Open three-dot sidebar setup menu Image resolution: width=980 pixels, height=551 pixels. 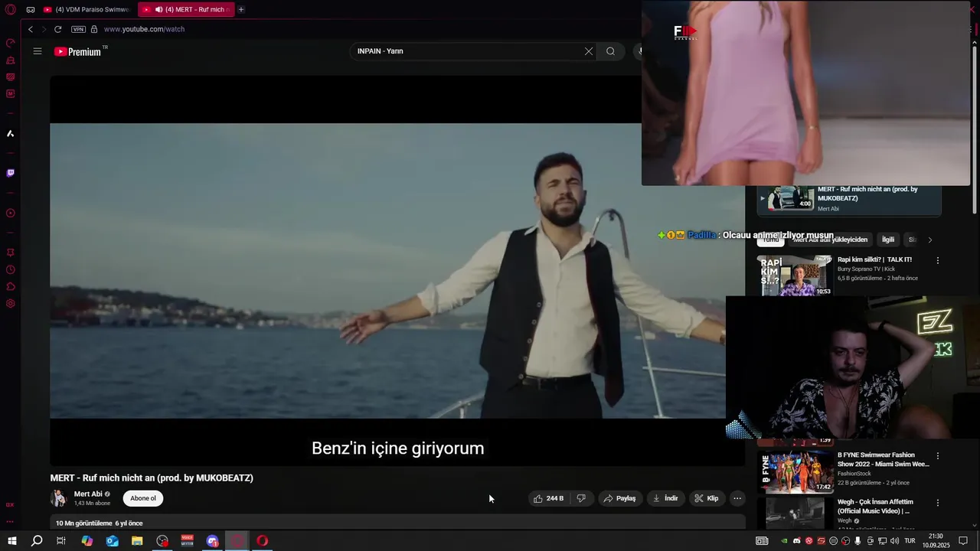(x=11, y=522)
